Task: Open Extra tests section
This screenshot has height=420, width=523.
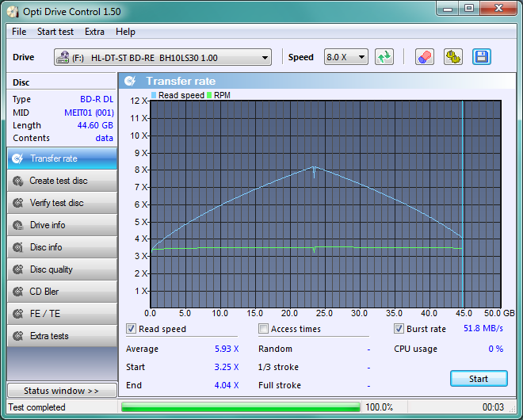Action: click(62, 336)
